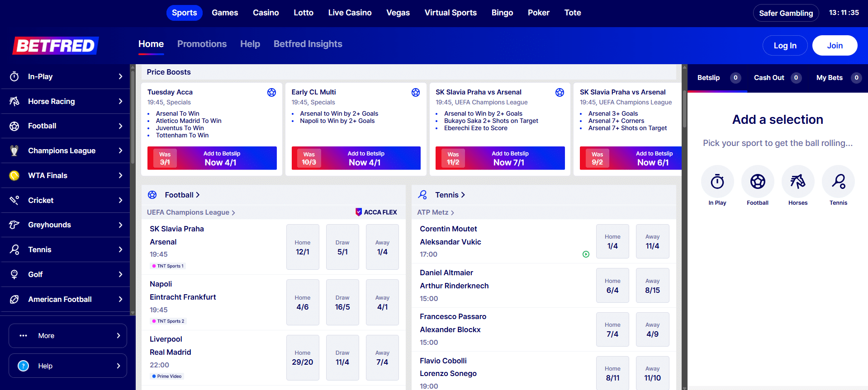Image resolution: width=868 pixels, height=390 pixels.
Task: Add Early CL Multi Now 4/1 to betslip
Action: point(356,158)
